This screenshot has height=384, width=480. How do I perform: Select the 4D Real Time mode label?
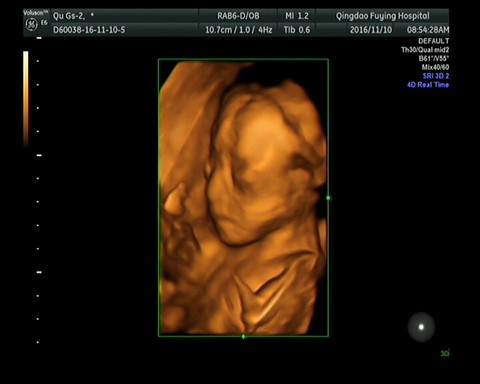point(428,85)
